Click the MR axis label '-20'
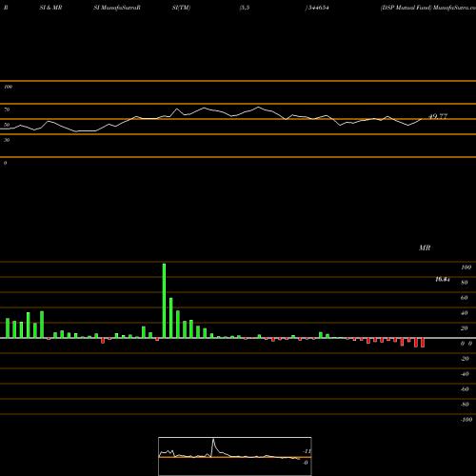Screen dimensions: 476x476 point(465,359)
